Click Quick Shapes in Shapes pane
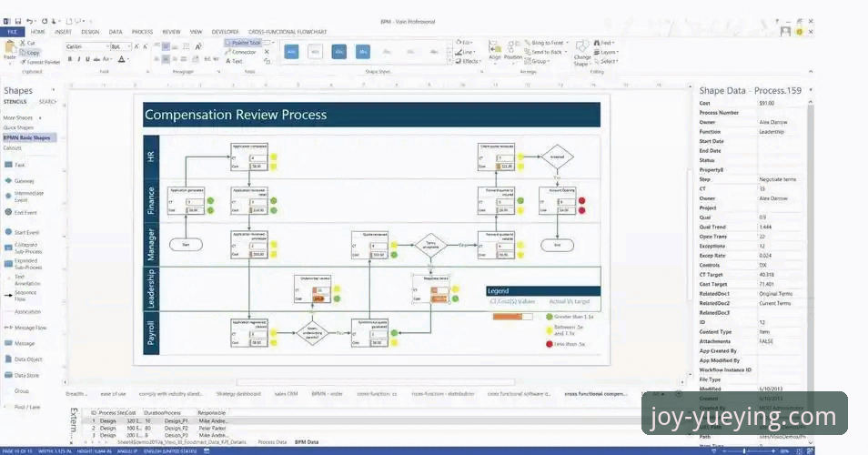This screenshot has height=455, width=868. tap(18, 128)
